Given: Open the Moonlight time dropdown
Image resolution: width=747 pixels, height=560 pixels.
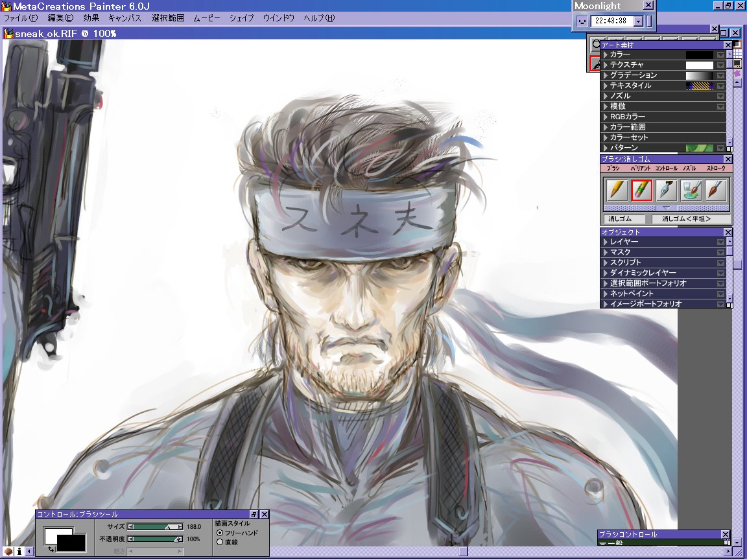Looking at the screenshot, I should [x=638, y=21].
